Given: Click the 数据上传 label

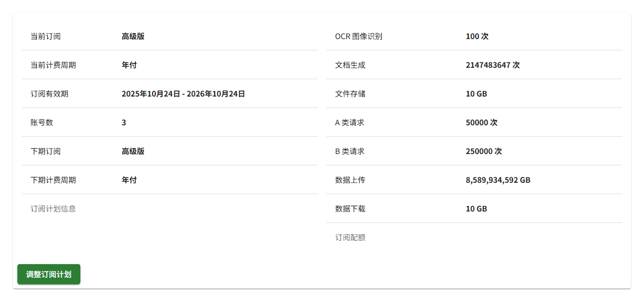Looking at the screenshot, I should pos(350,180).
